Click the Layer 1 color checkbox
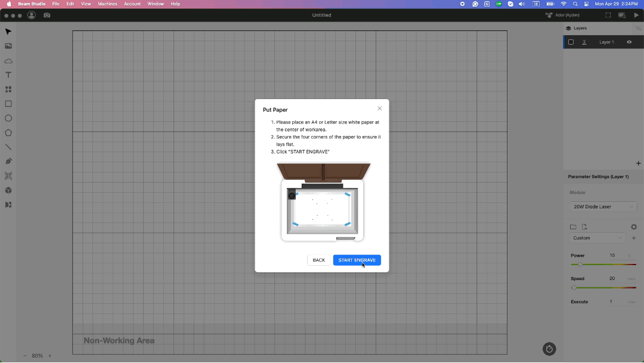 tap(571, 42)
